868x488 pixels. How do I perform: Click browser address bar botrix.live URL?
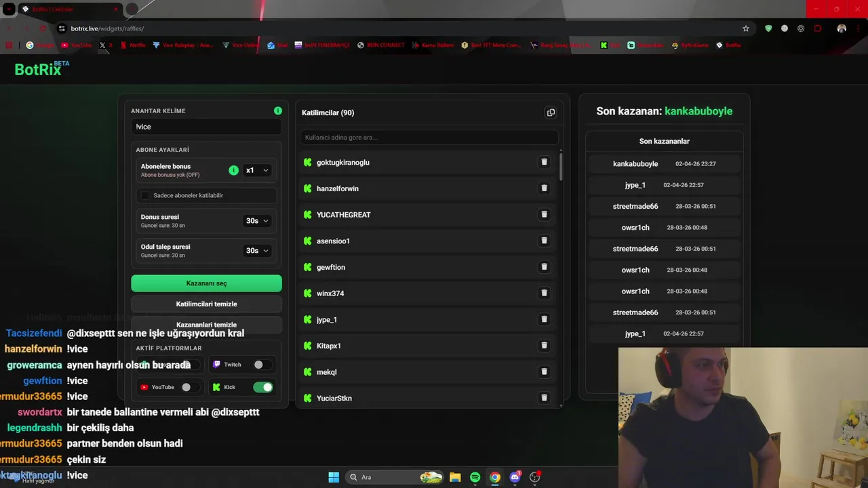[x=107, y=28]
